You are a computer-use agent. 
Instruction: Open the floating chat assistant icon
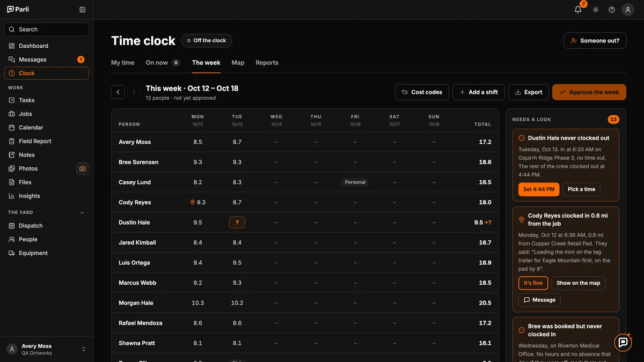623,342
